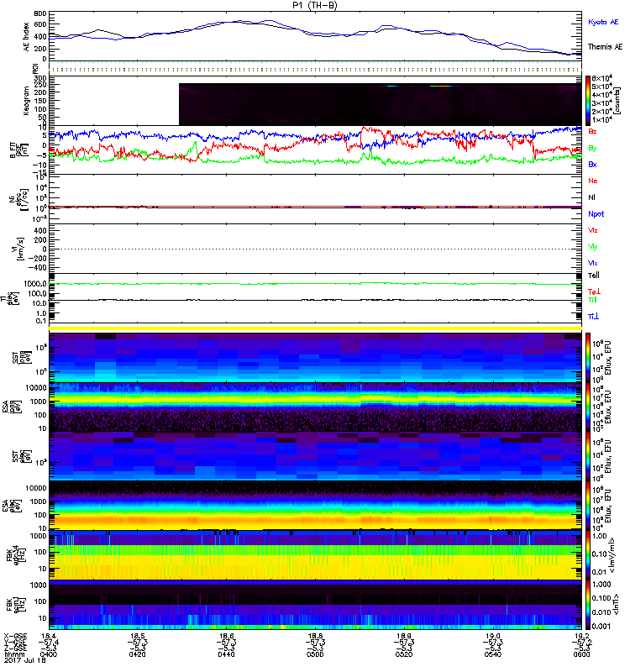Click the "0600" time tick label
The image size is (630, 672).
581,654
